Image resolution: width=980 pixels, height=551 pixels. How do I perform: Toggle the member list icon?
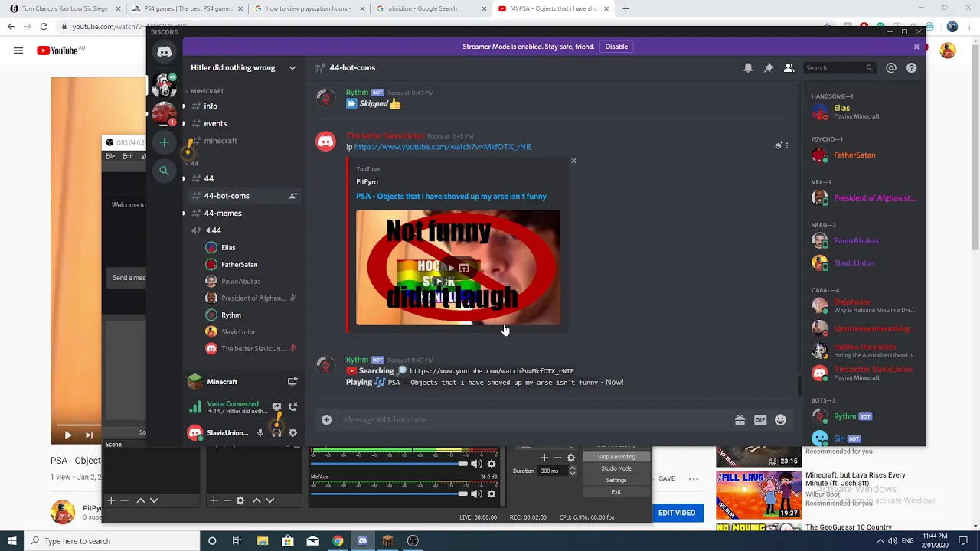pos(789,67)
